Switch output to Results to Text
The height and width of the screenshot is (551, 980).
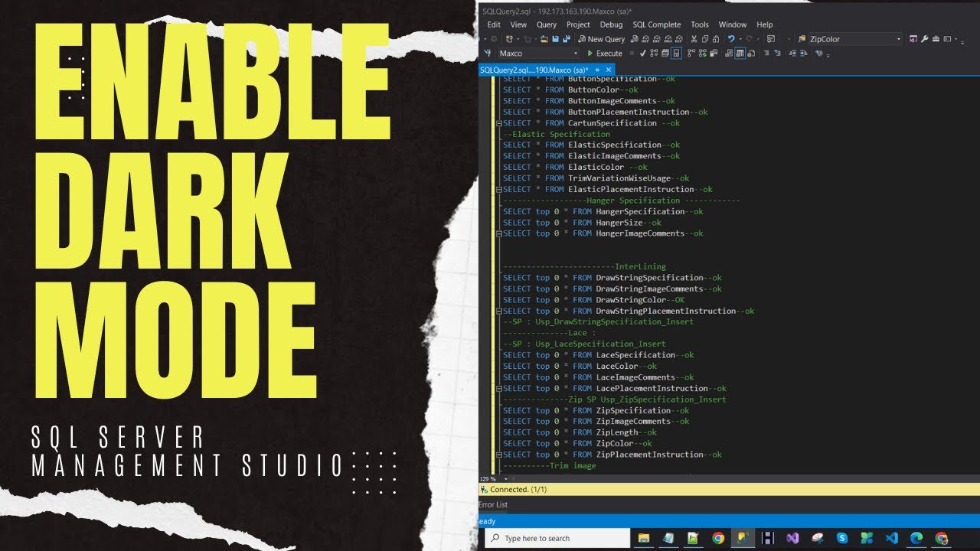728,54
